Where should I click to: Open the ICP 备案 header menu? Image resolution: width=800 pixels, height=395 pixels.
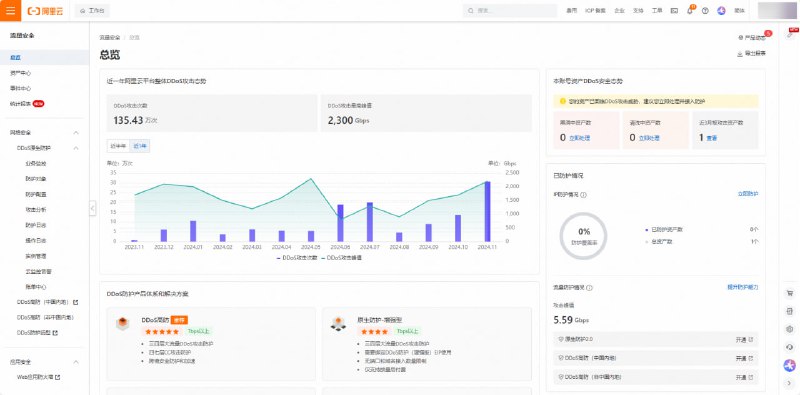coord(595,11)
